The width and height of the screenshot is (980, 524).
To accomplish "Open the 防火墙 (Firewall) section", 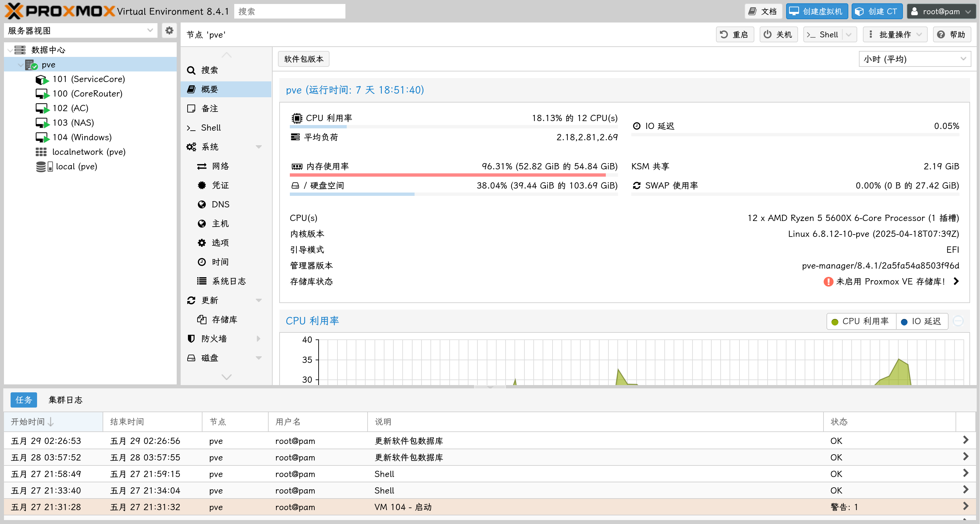I will click(214, 338).
